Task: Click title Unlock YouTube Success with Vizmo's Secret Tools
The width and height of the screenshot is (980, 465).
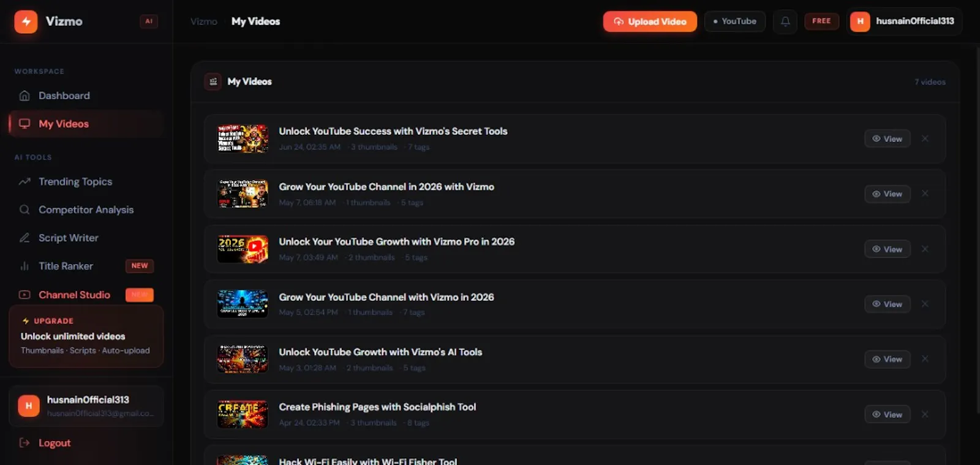Action: pyautogui.click(x=393, y=131)
